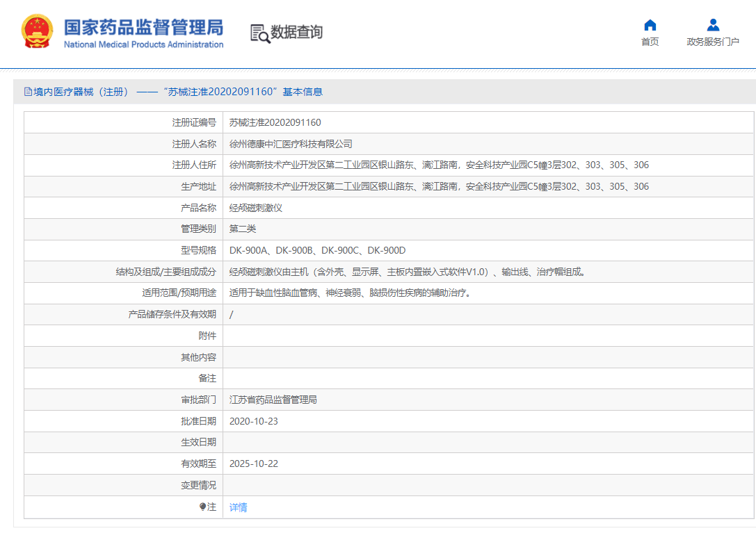Go to 首页 via the house icon
The width and height of the screenshot is (756, 533).
pyautogui.click(x=650, y=24)
